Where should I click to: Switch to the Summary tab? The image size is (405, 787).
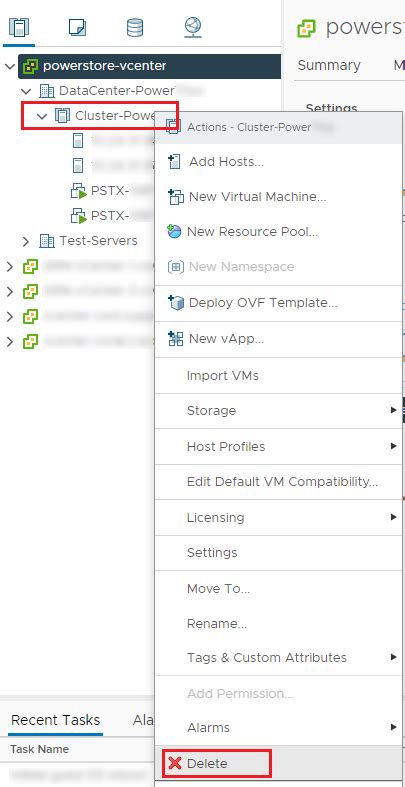pos(329,65)
